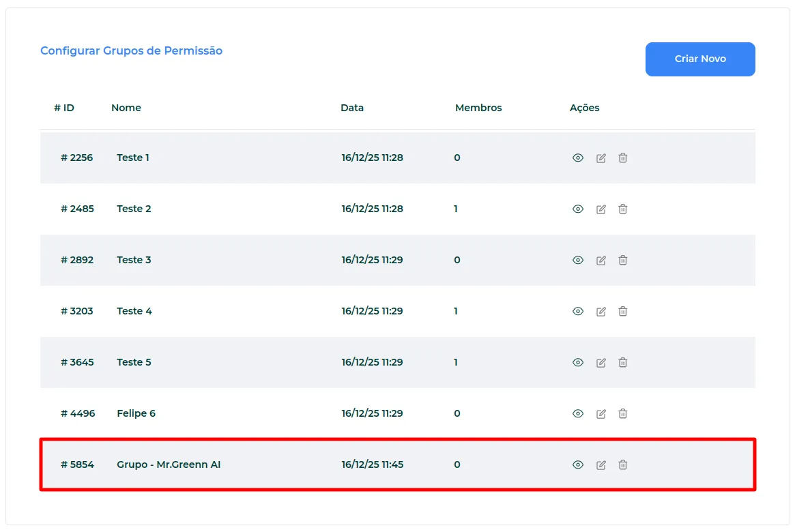View the Grupo - Mr.Greenn AI details
Image resolution: width=795 pixels, height=532 pixels.
coord(577,465)
